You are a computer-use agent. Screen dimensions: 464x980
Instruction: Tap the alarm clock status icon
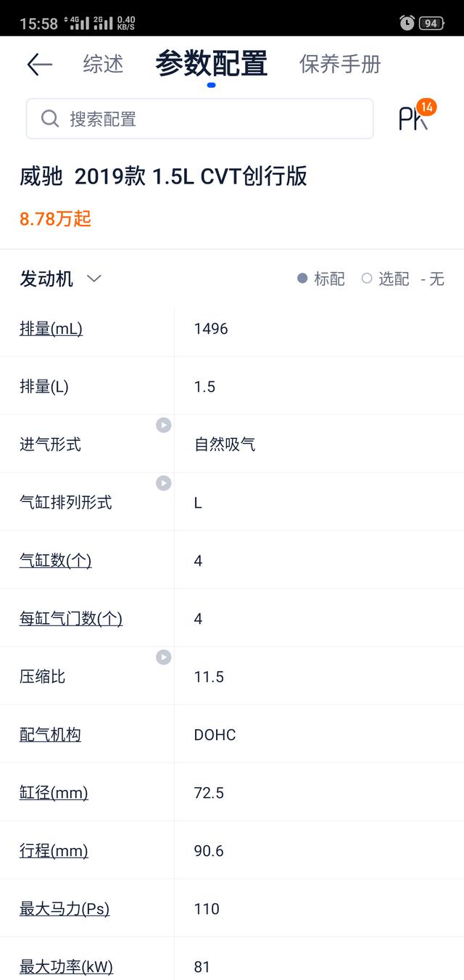pyautogui.click(x=407, y=22)
